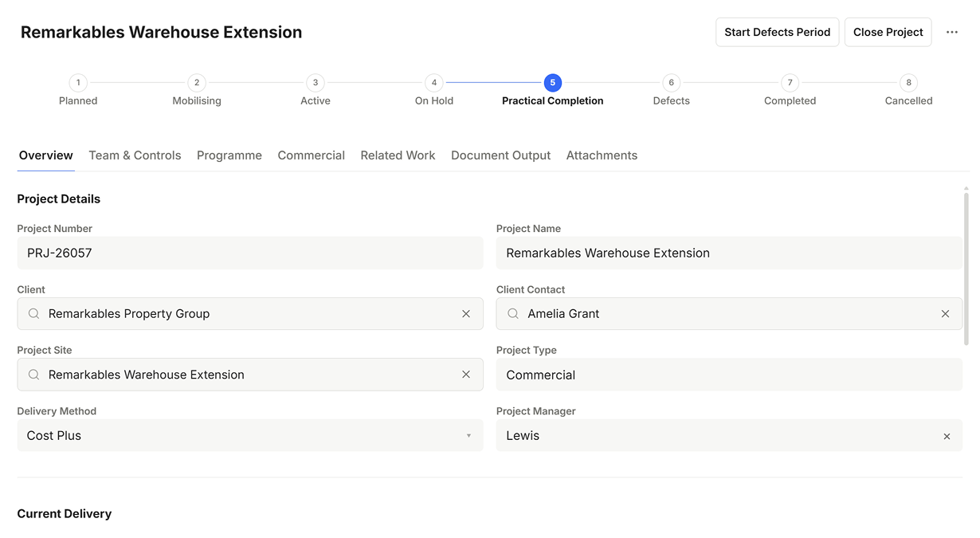The height and width of the screenshot is (538, 980).
Task: Open the Document Output tab
Action: click(501, 155)
